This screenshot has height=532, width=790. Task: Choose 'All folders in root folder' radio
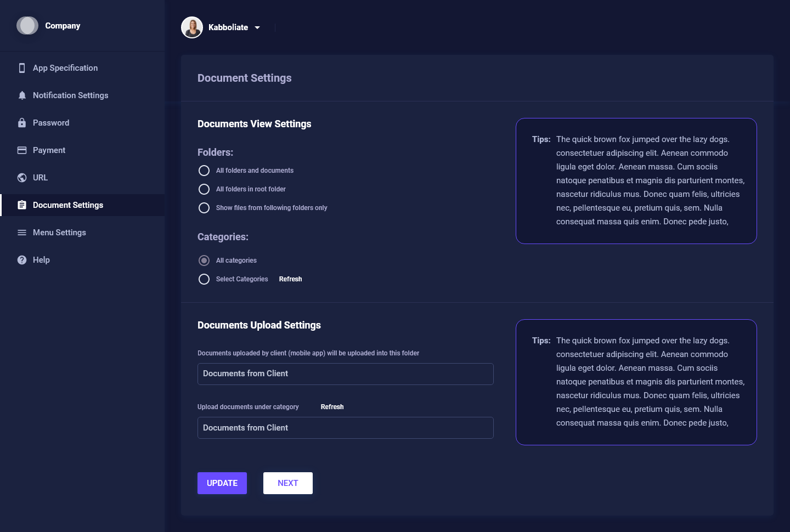click(204, 189)
